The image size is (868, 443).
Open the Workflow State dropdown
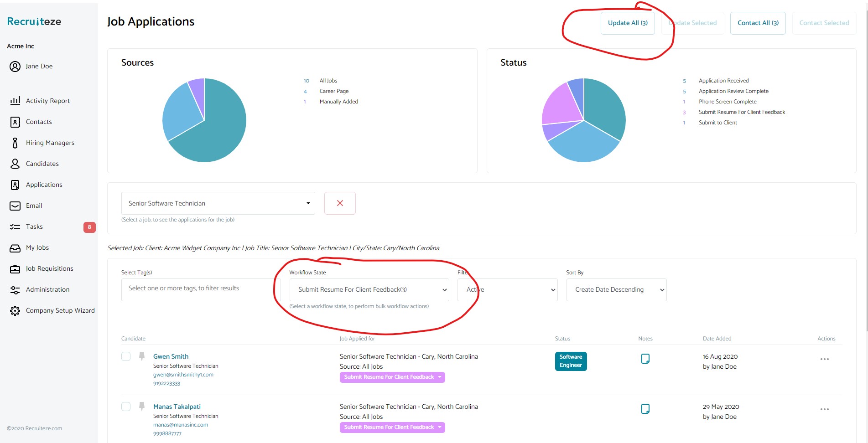(x=369, y=289)
